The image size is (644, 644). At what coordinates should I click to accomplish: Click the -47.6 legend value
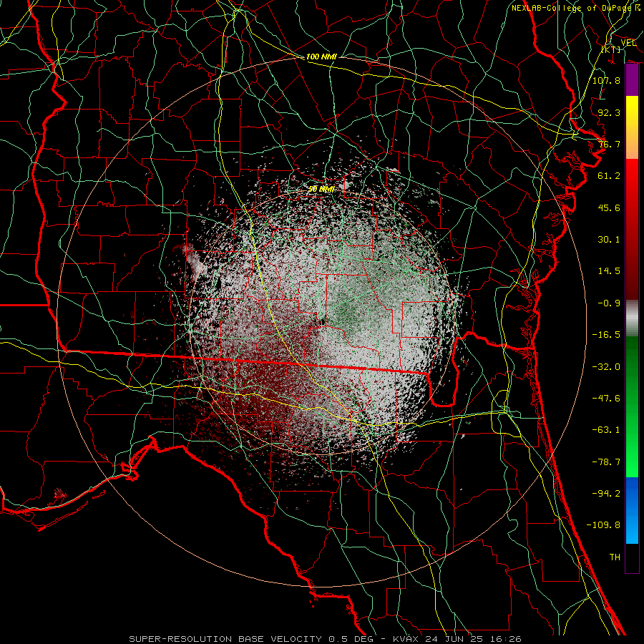pyautogui.click(x=606, y=399)
